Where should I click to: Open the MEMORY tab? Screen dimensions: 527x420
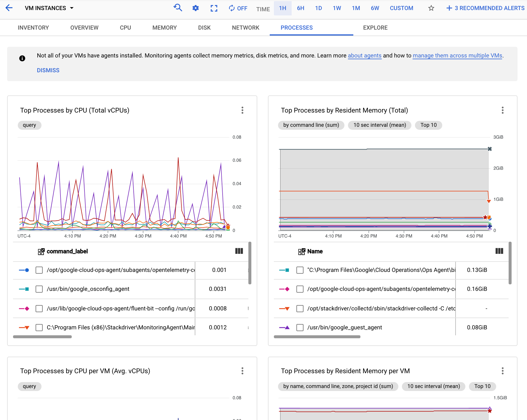click(x=165, y=28)
